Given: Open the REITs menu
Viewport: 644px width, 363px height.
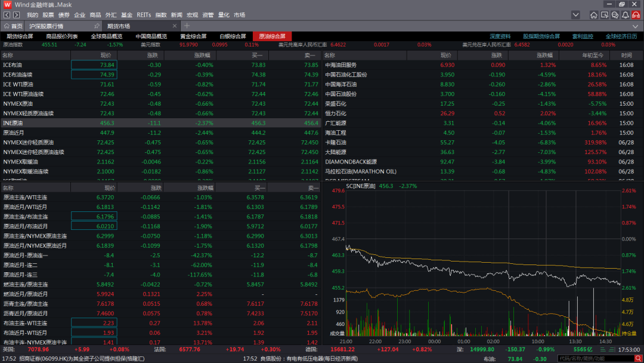Looking at the screenshot, I should (x=144, y=15).
